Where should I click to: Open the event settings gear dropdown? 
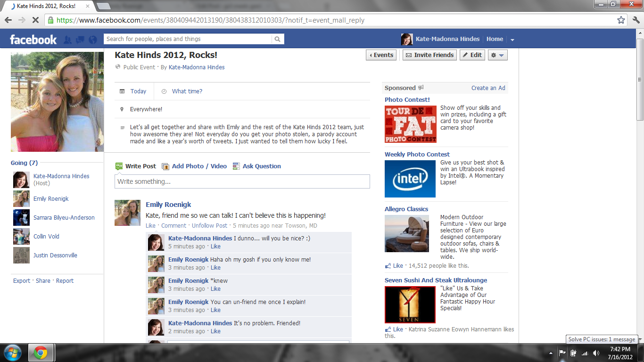coord(497,55)
